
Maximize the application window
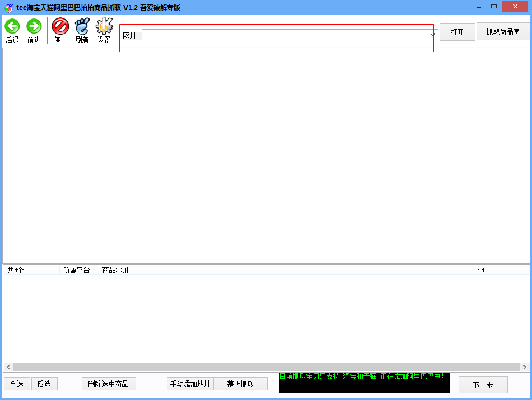[x=494, y=7]
